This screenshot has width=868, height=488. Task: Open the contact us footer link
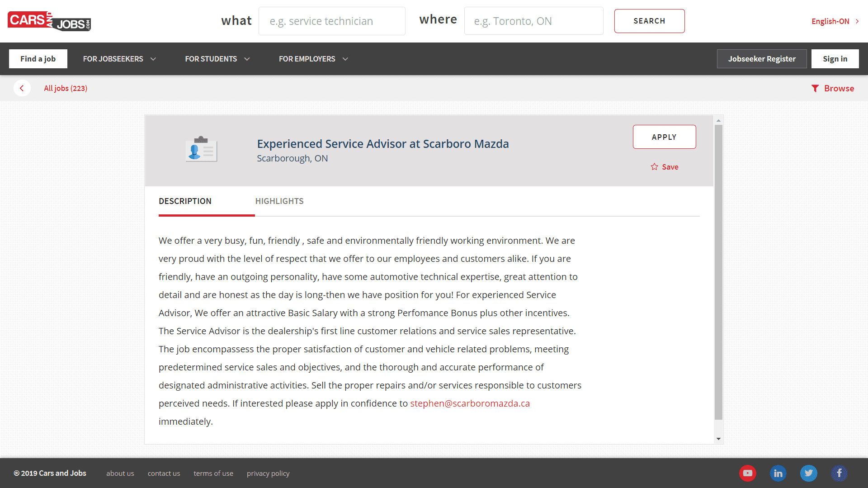coord(164,474)
